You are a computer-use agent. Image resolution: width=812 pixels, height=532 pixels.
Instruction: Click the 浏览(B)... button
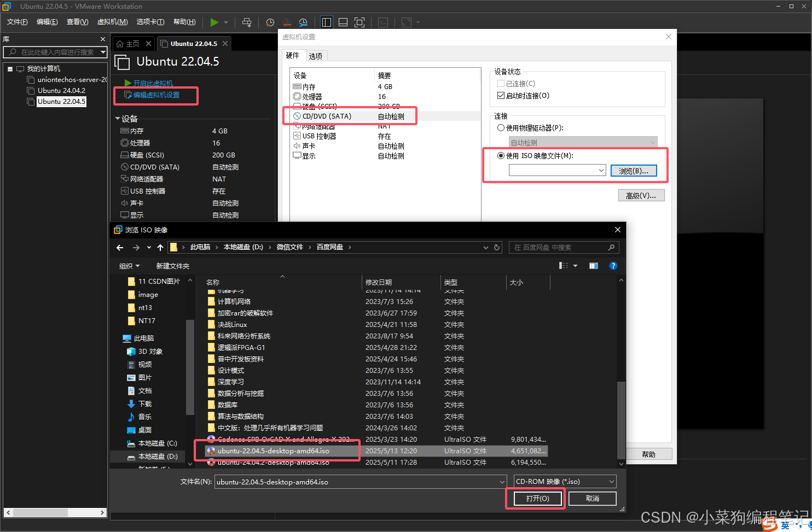click(634, 171)
